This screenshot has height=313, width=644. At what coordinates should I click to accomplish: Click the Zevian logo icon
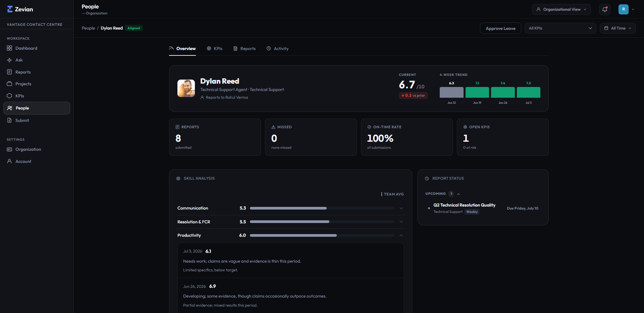click(10, 9)
